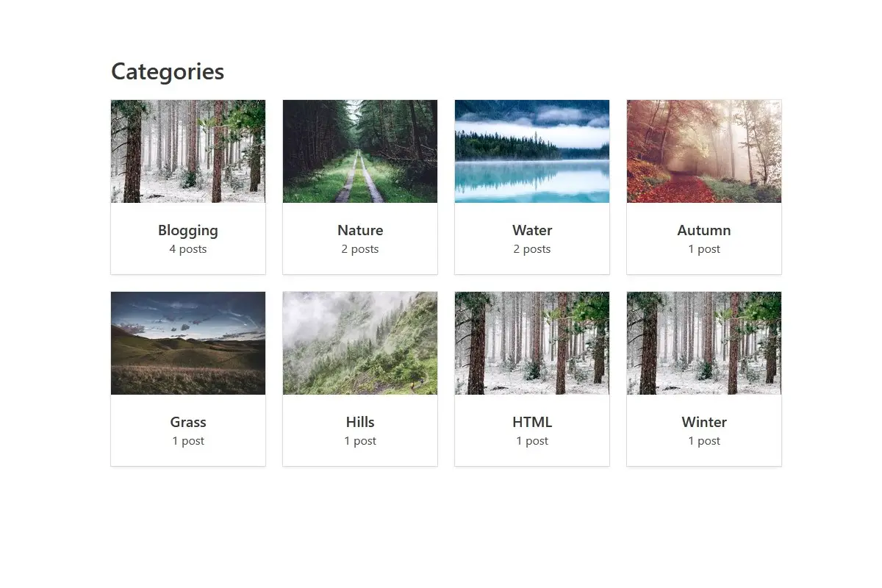Click the Winter category title

(x=704, y=422)
